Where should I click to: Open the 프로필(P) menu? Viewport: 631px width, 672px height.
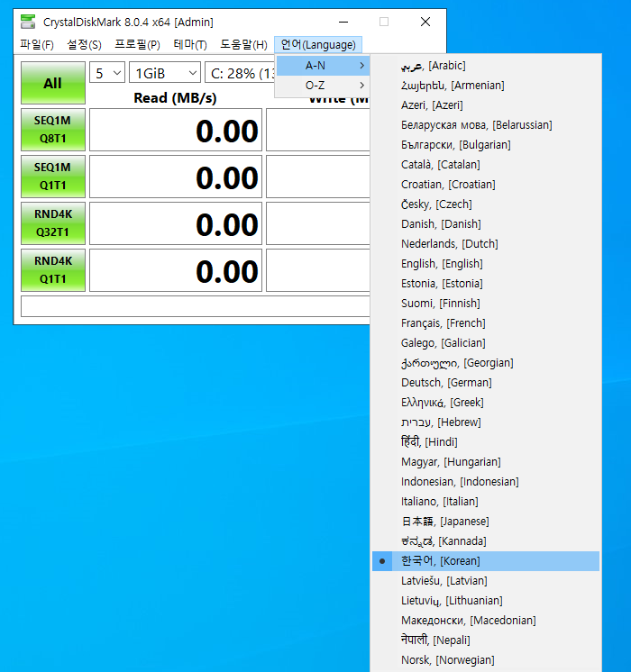point(137,44)
